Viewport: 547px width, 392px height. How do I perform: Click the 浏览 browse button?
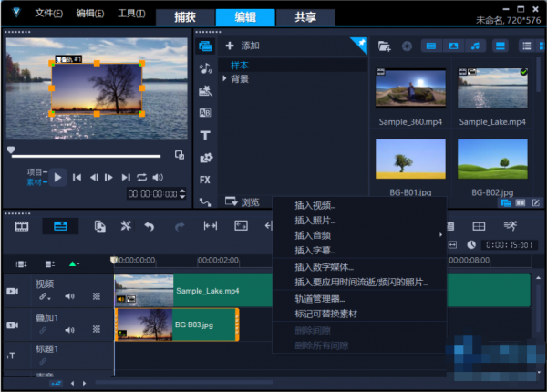(243, 202)
